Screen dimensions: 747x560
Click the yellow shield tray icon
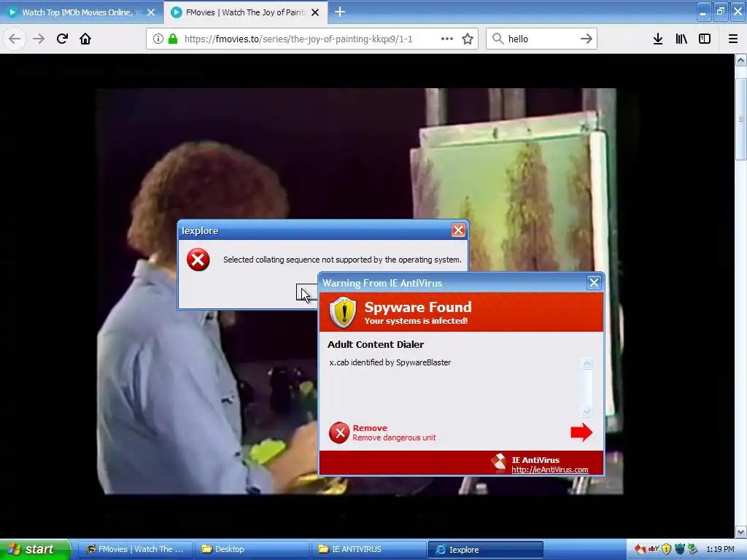[x=667, y=549]
